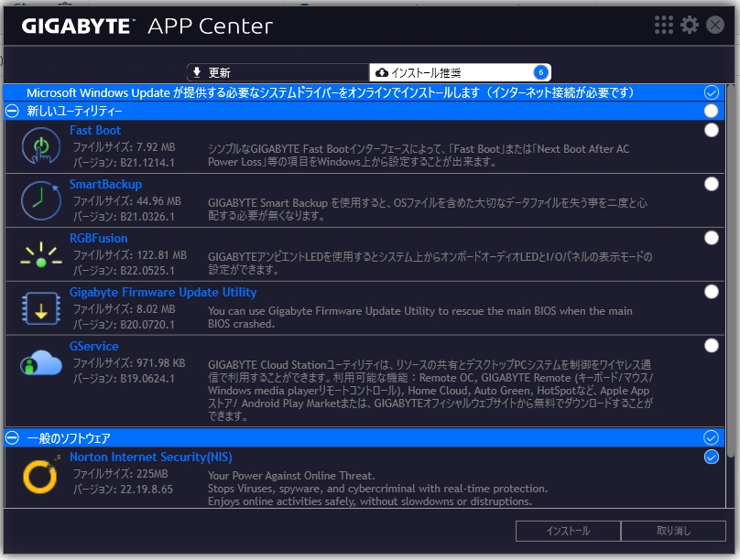Click Fast Boot file size 7.92 MB
The height and width of the screenshot is (560, 740).
click(124, 147)
